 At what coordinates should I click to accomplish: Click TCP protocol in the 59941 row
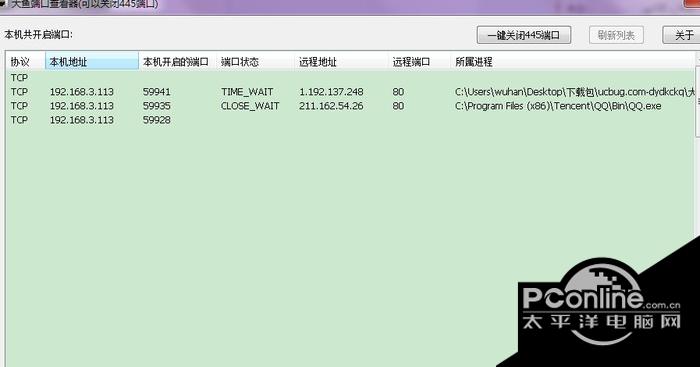(x=19, y=92)
